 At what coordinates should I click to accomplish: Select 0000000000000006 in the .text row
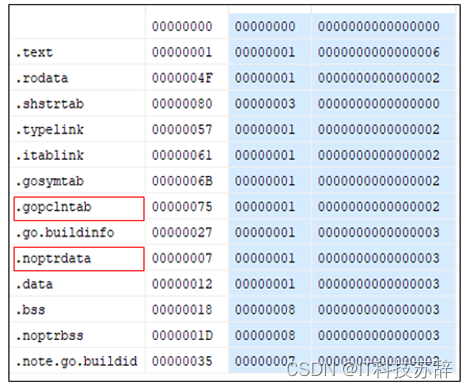coord(379,52)
